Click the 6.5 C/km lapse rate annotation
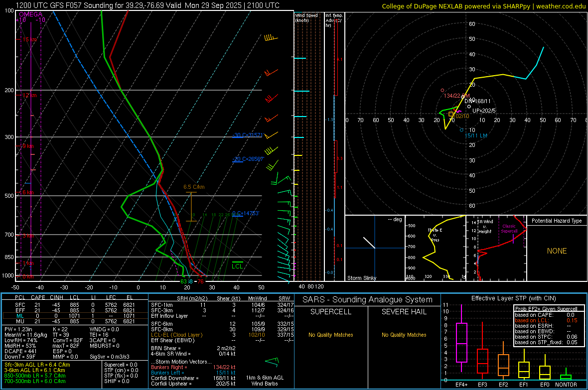This screenshot has width=588, height=390. (194, 187)
